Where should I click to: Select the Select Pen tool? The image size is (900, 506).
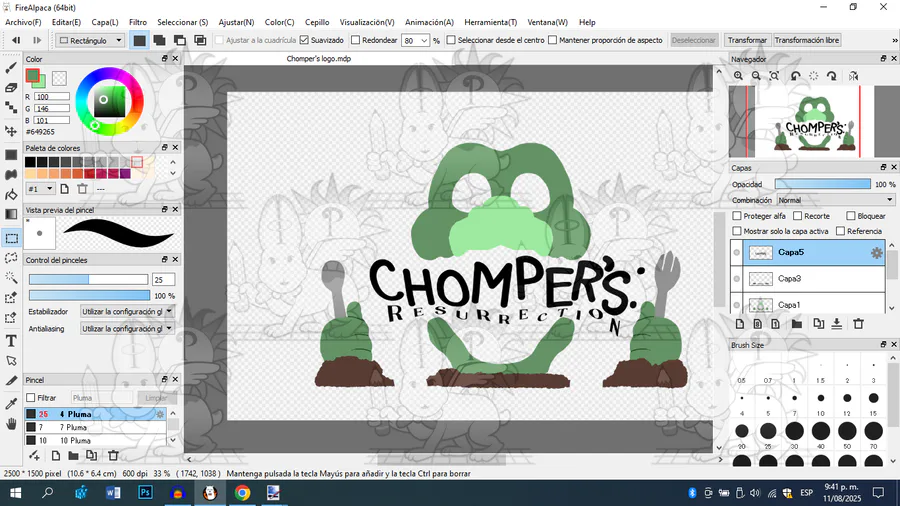click(11, 297)
